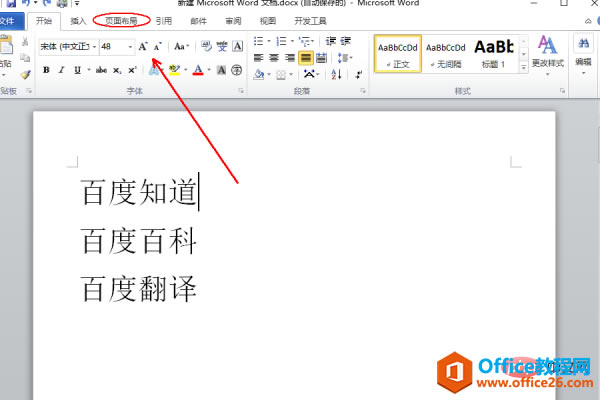
Task: Click the Format Painter brush icon
Action: 25,74
